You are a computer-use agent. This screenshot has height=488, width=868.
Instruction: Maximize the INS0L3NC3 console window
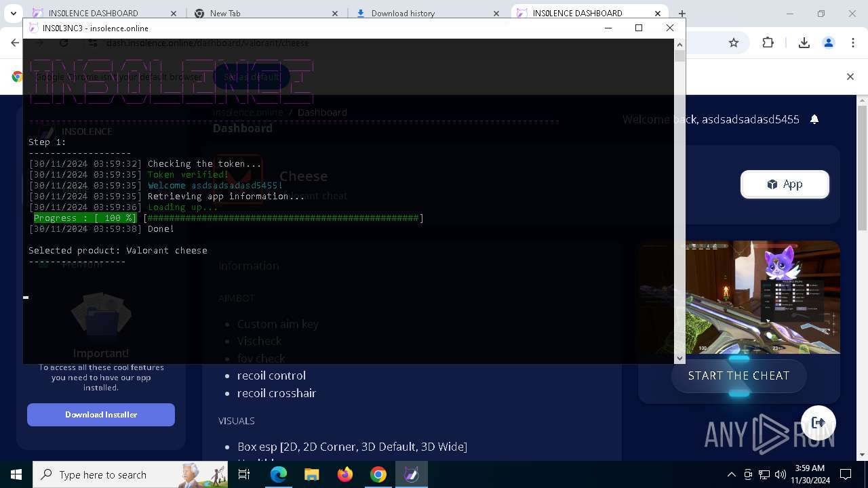tap(639, 28)
